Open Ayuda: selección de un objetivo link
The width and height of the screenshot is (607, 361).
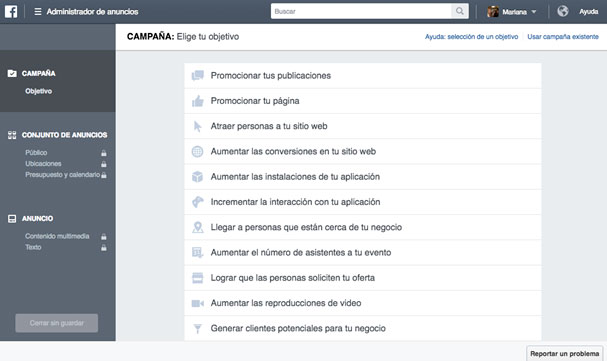[x=471, y=37]
